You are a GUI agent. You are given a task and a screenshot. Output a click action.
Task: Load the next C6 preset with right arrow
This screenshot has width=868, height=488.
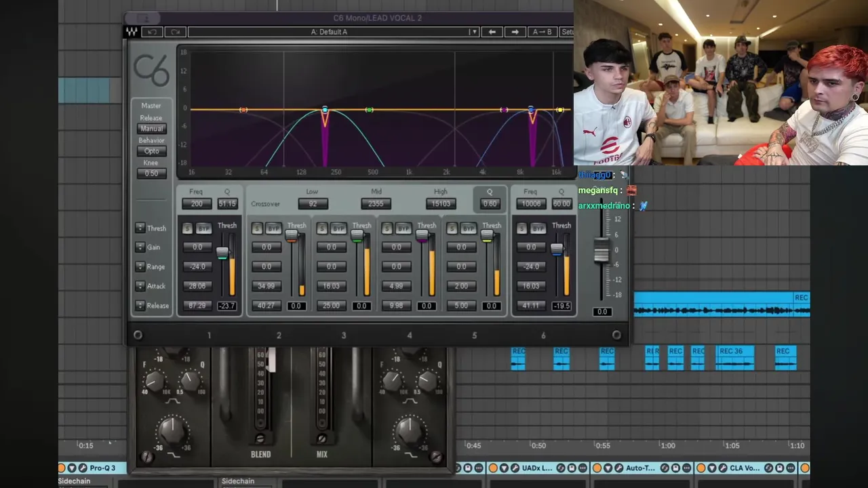point(515,32)
